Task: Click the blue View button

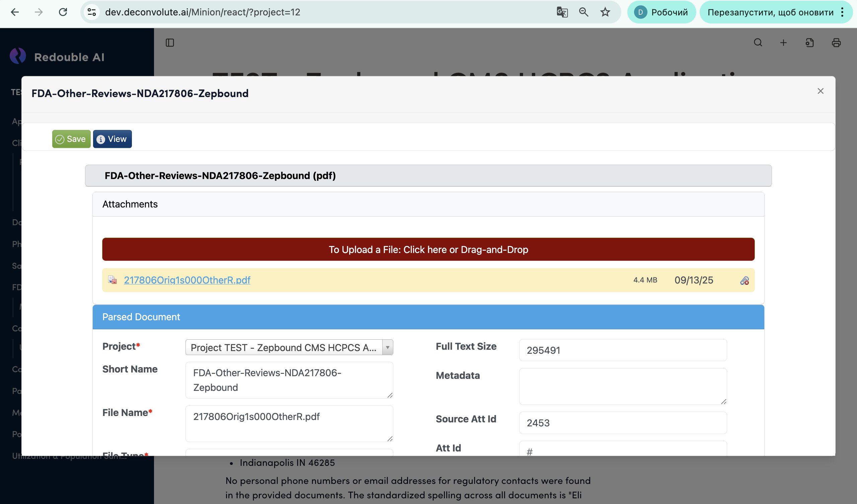Action: coord(112,139)
